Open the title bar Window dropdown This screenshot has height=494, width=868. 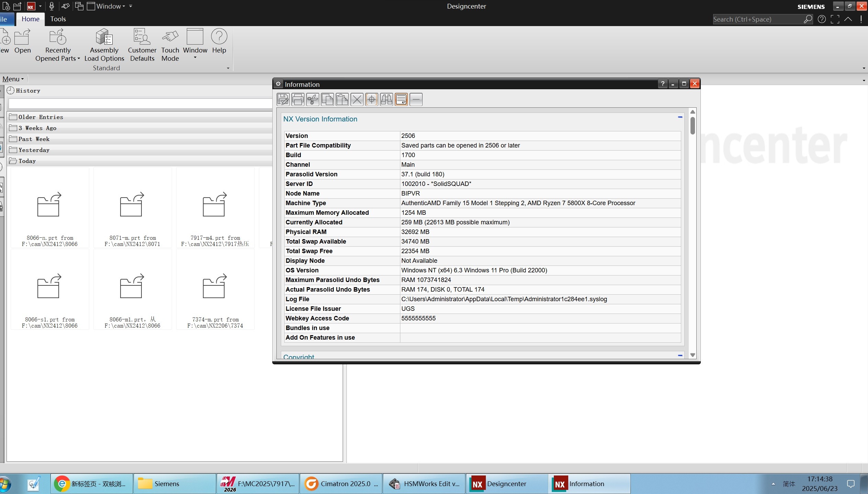point(106,6)
